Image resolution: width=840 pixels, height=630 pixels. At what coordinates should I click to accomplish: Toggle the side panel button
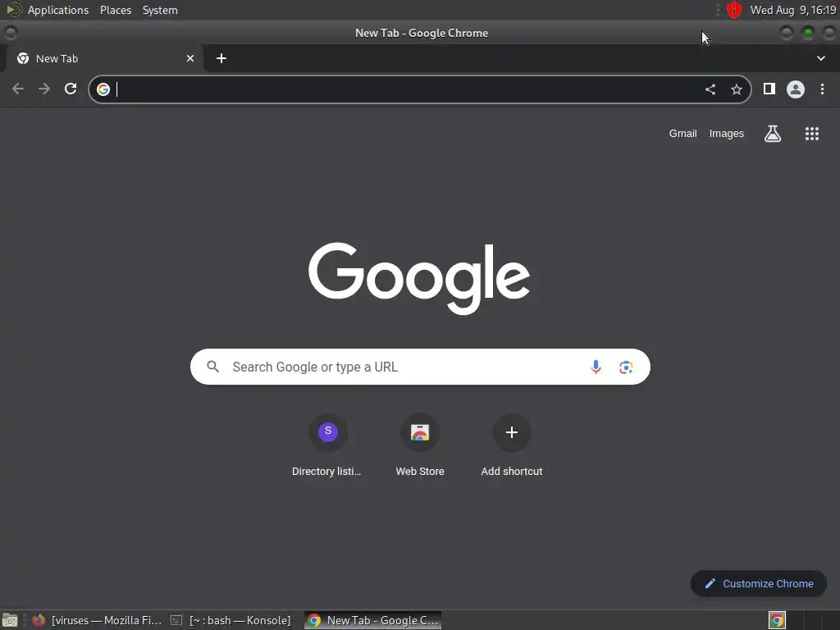click(x=769, y=89)
